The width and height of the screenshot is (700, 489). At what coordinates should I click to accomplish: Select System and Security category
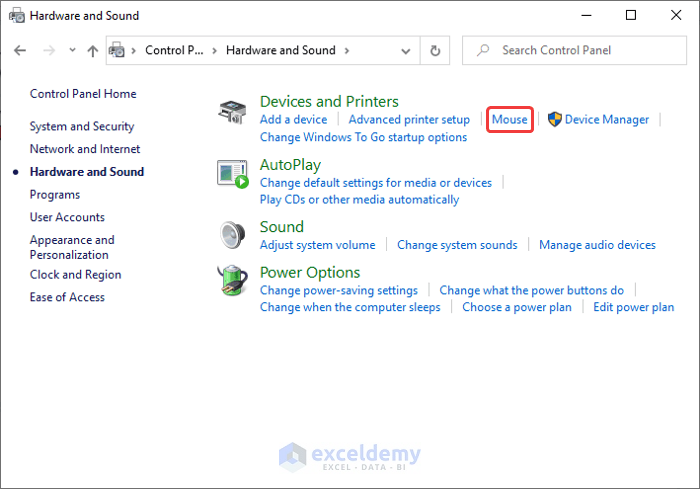coord(82,127)
